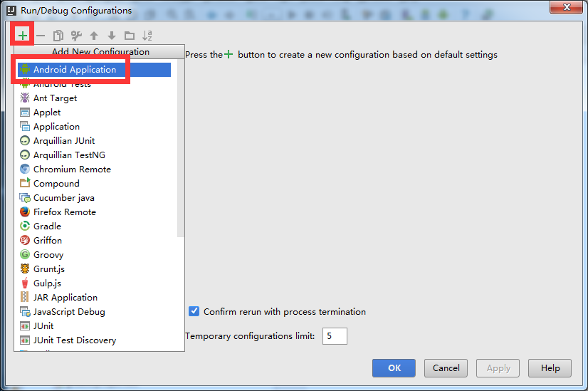Click the Firefox logo icon
This screenshot has height=391, width=588.
(x=25, y=212)
